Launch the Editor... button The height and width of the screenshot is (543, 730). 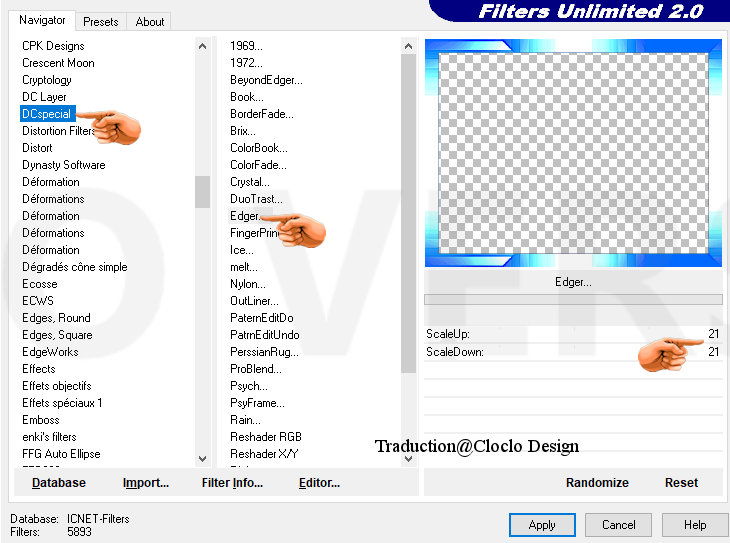click(319, 482)
